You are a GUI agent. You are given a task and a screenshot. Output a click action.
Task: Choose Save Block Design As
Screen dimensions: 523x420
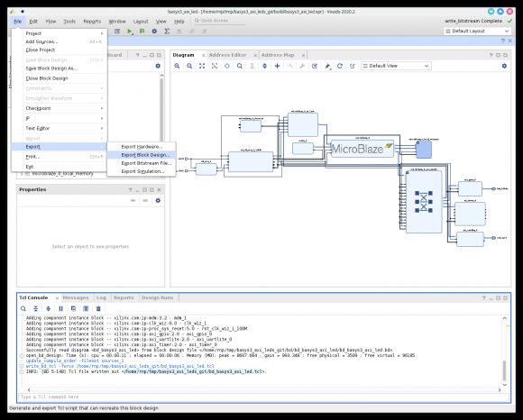click(60, 68)
